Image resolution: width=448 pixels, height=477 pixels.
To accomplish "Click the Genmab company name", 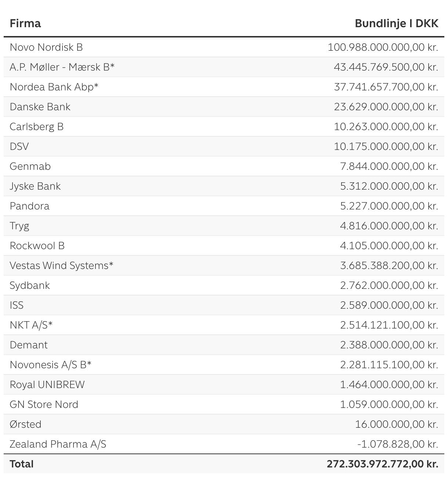I will tap(30, 166).
